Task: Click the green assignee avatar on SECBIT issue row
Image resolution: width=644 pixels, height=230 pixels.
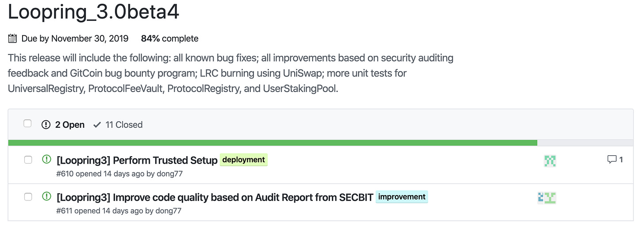Action: click(x=550, y=198)
